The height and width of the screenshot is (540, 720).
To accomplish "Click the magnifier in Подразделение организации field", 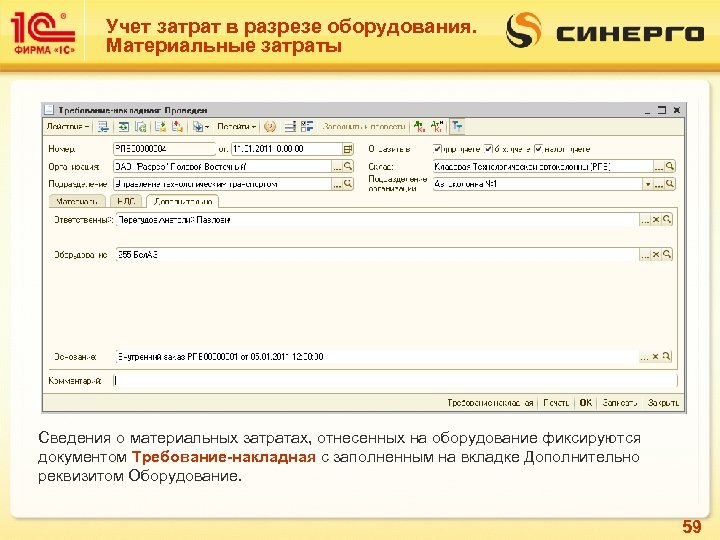I will point(669,184).
